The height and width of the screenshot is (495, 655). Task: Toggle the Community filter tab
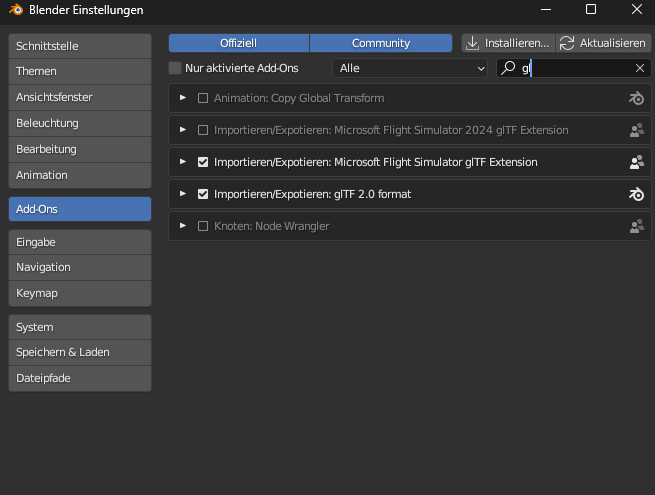click(x=381, y=43)
